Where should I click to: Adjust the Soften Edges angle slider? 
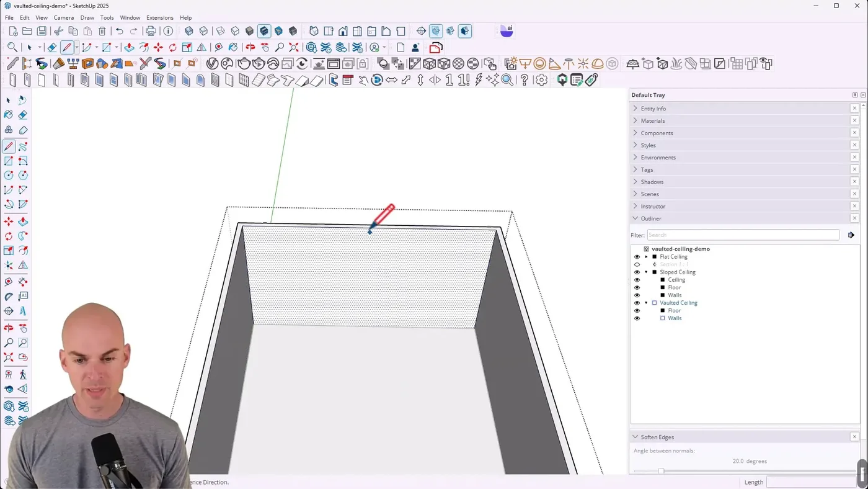661,471
